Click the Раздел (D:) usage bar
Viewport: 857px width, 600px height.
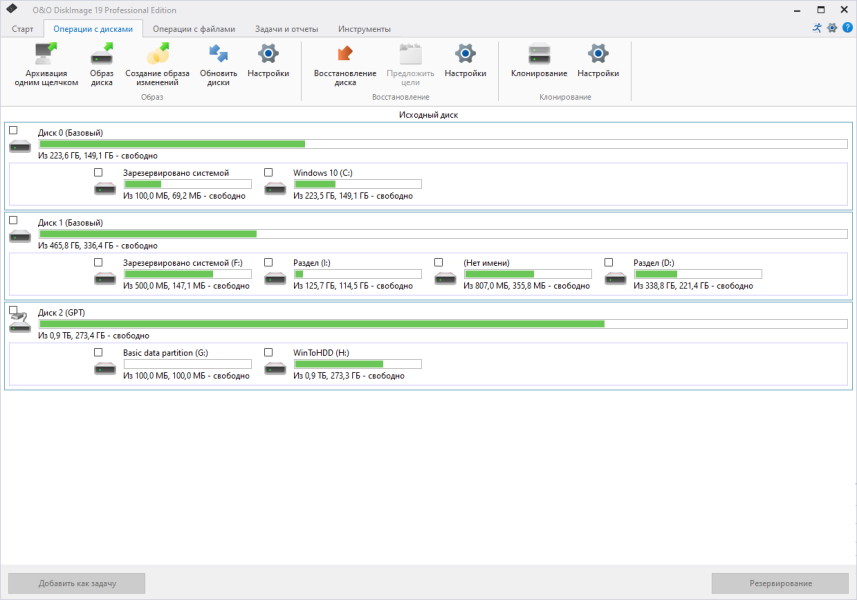(698, 274)
